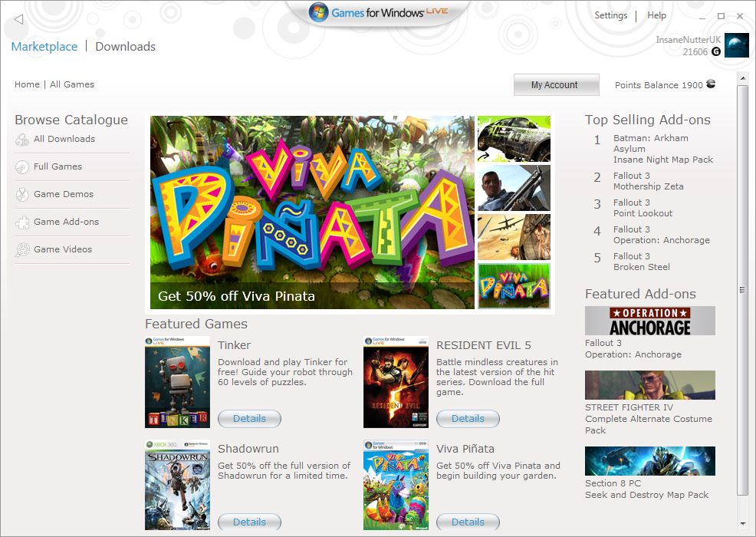The image size is (756, 537).
Task: Click the Viva Piñata game box art
Action: [396, 485]
